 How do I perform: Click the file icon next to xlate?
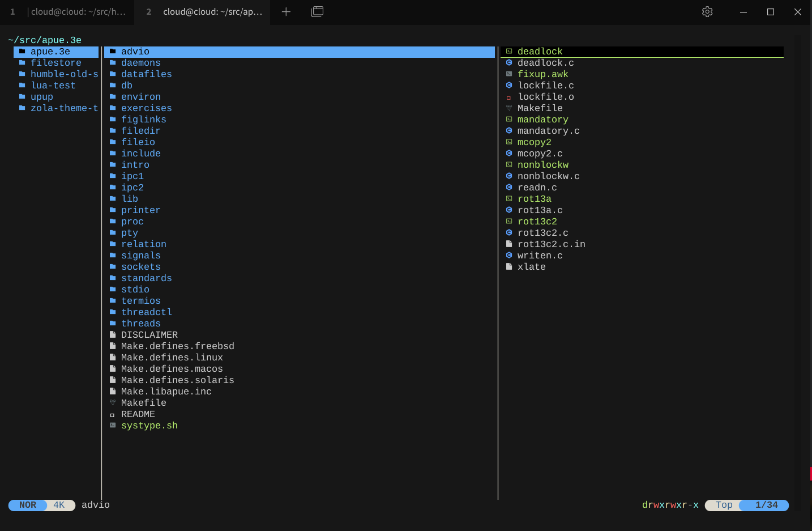[x=509, y=267]
